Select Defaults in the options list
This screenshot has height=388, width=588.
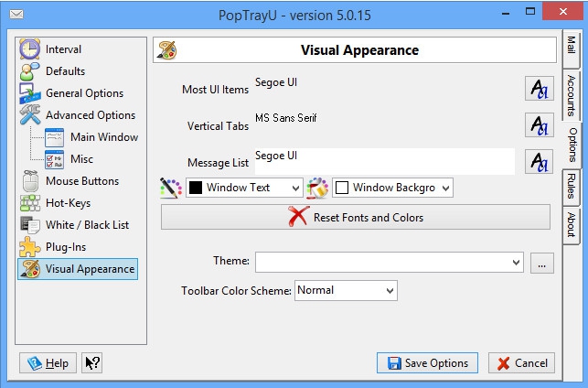click(x=65, y=71)
